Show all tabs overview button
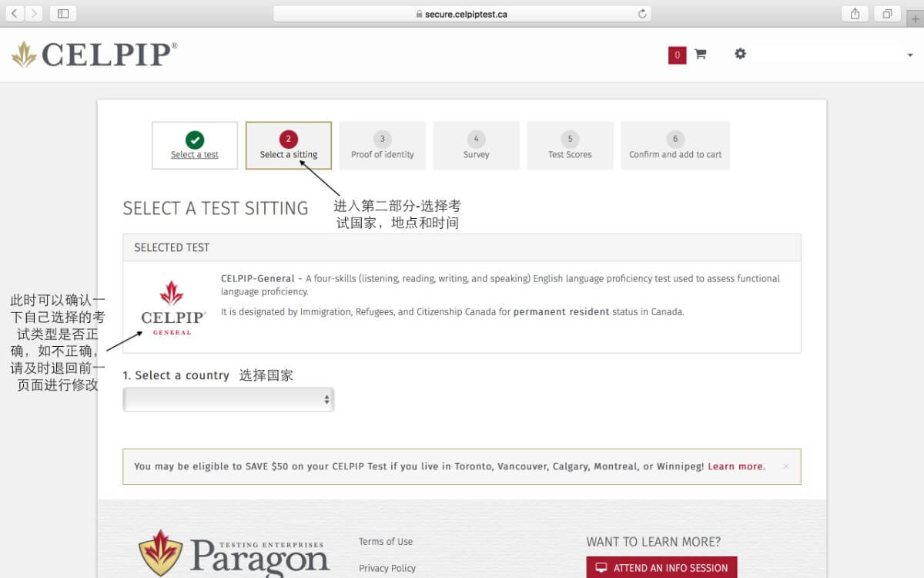Image resolution: width=924 pixels, height=578 pixels. [887, 14]
